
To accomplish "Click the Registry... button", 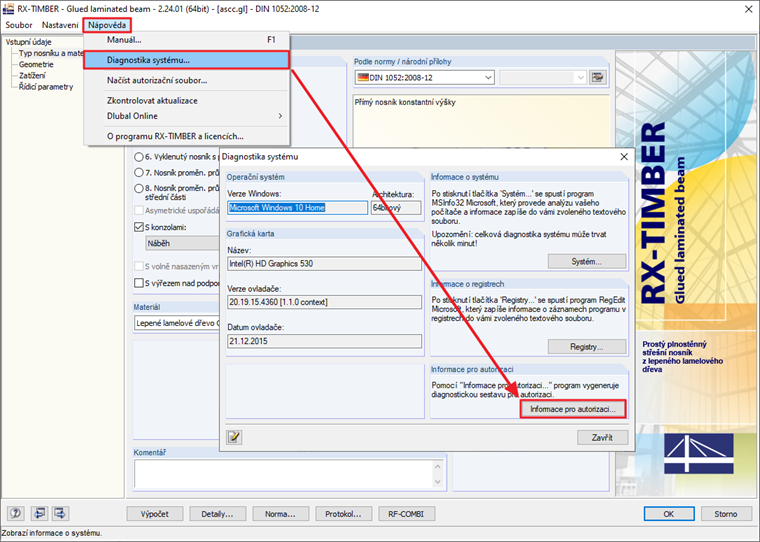I will (586, 347).
